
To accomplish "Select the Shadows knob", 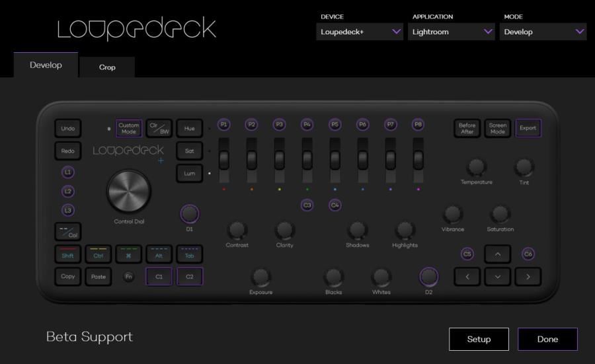I will pos(357,230).
